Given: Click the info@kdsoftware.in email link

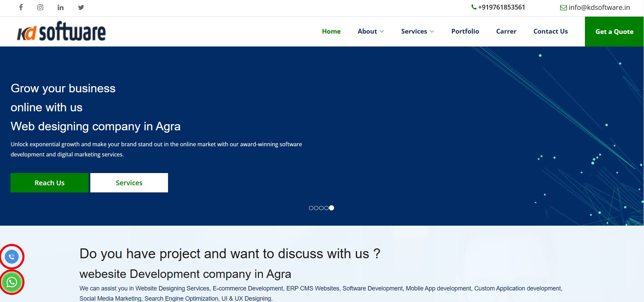Looking at the screenshot, I should 599,7.
